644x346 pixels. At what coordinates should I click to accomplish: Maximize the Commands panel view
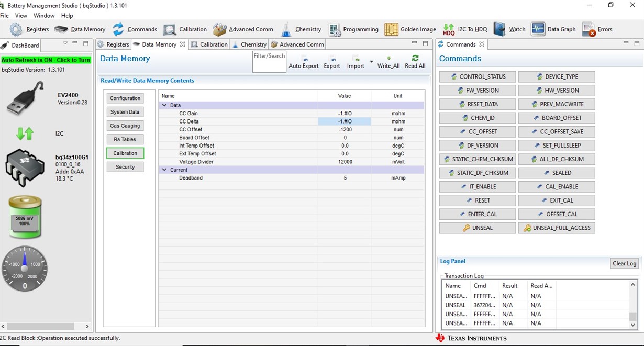(636, 44)
